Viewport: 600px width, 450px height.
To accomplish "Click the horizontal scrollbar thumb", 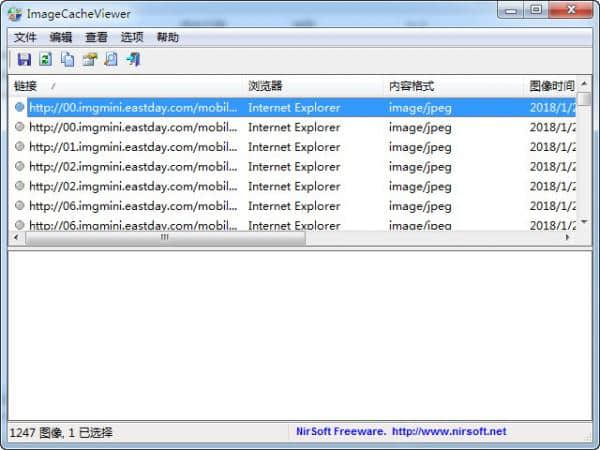I will pos(166,238).
